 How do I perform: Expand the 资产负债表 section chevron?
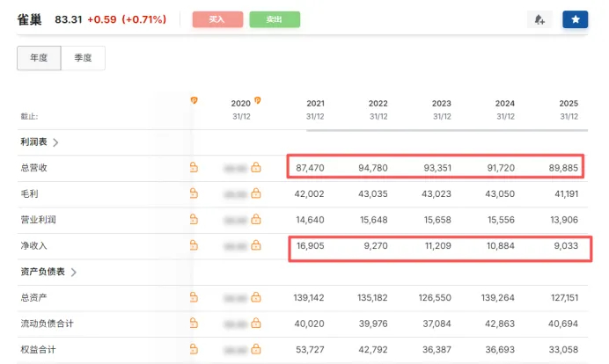click(74, 273)
